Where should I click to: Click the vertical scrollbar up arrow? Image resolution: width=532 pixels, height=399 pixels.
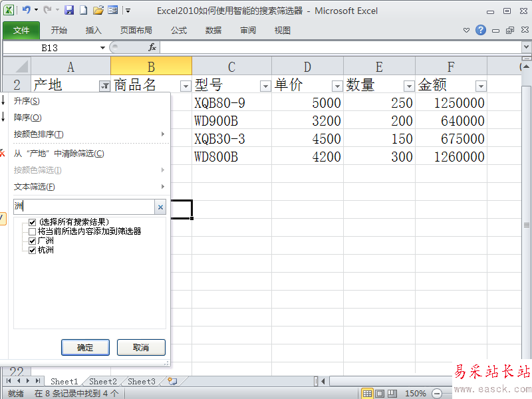click(x=526, y=66)
